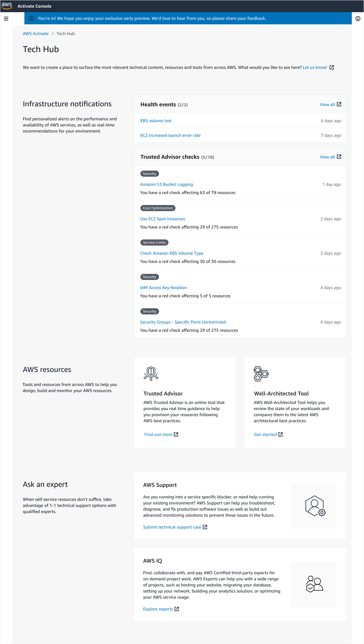Screen dimensions: 364x644
Task: Click the Trusted Advisor checks (5/18) heading
Action: (x=177, y=157)
